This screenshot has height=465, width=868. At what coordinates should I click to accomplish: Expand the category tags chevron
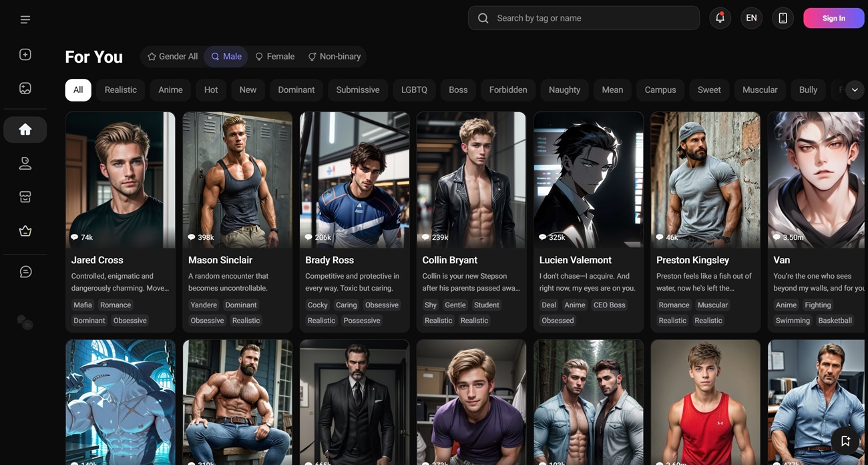855,90
